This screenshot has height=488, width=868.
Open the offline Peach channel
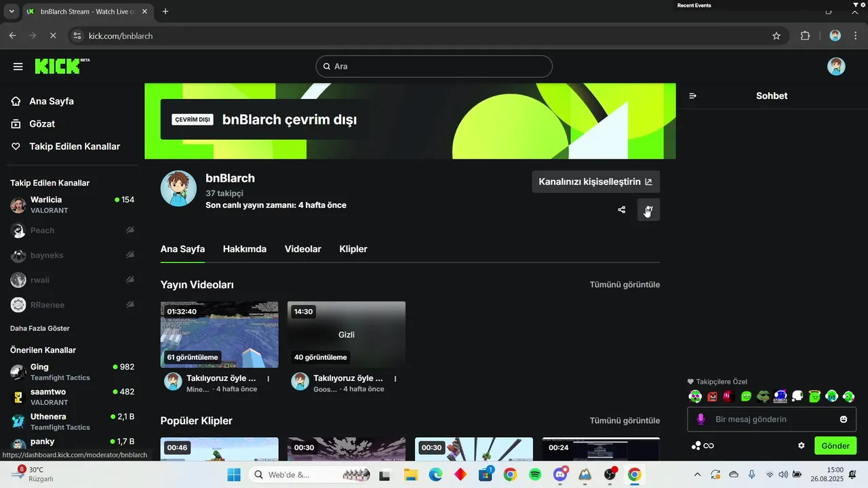pos(72,230)
